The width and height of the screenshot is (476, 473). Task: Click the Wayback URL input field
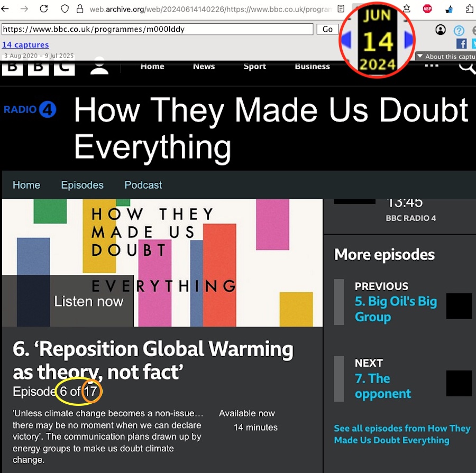(x=157, y=29)
